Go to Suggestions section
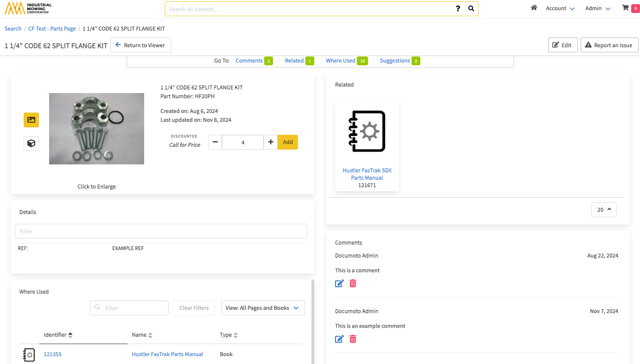The height and width of the screenshot is (364, 640). [x=395, y=61]
